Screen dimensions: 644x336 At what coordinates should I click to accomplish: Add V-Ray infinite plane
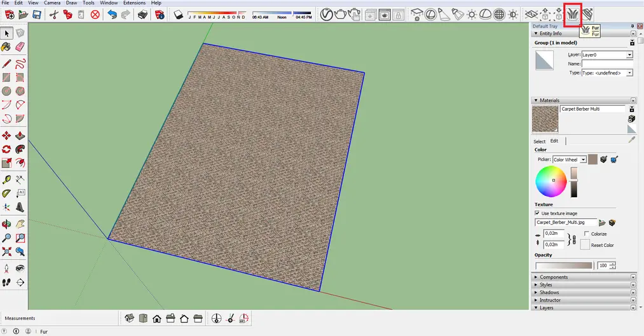point(531,15)
